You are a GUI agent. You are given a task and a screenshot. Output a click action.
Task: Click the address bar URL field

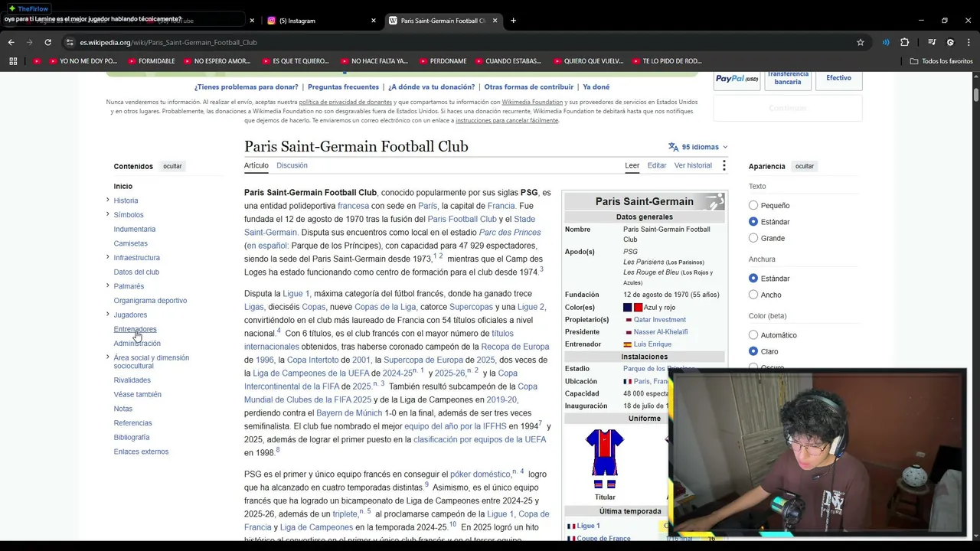click(459, 42)
